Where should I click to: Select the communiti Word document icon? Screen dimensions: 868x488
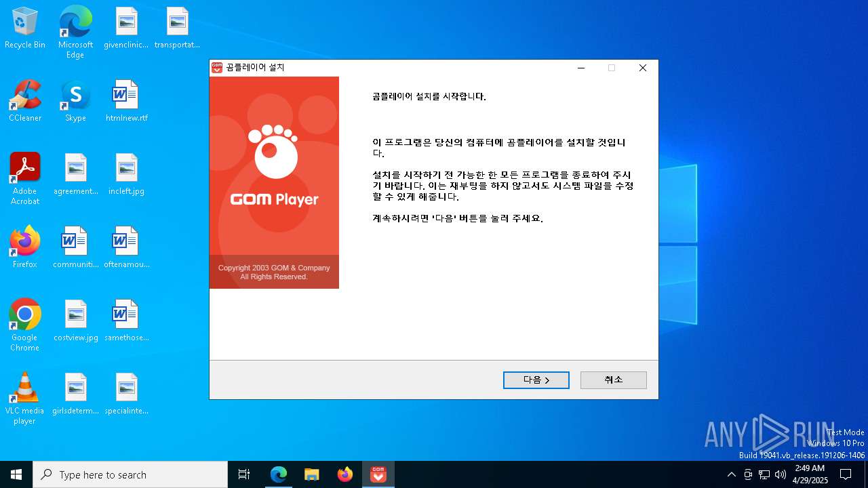(75, 248)
